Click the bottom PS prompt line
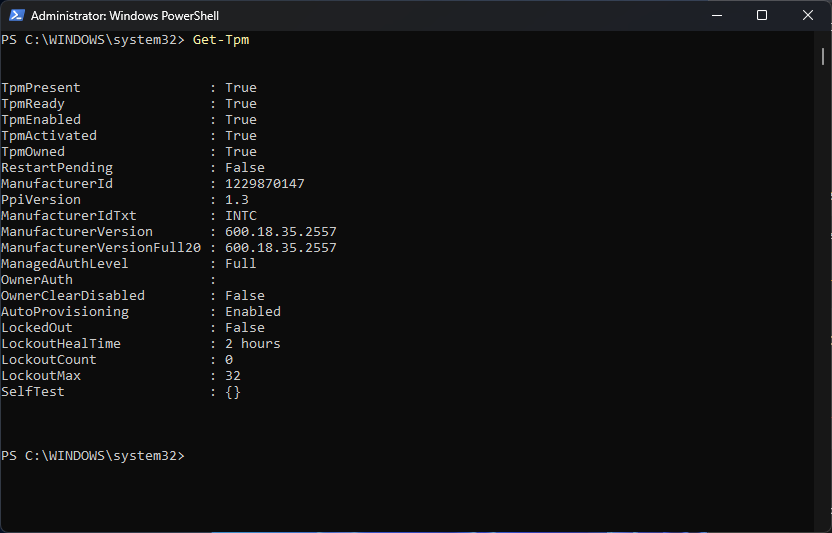Screen dimensions: 832x533 [93, 456]
